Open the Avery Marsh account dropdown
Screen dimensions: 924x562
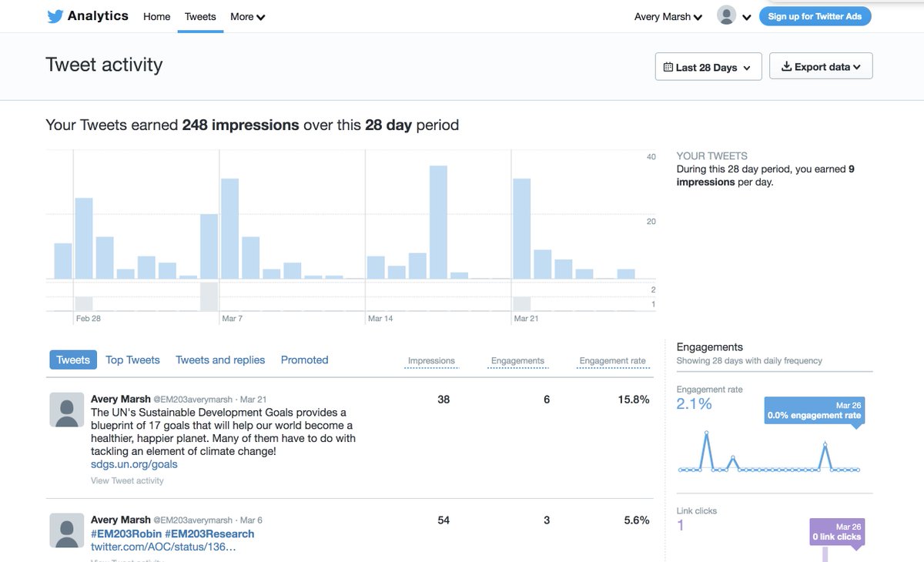click(x=668, y=16)
